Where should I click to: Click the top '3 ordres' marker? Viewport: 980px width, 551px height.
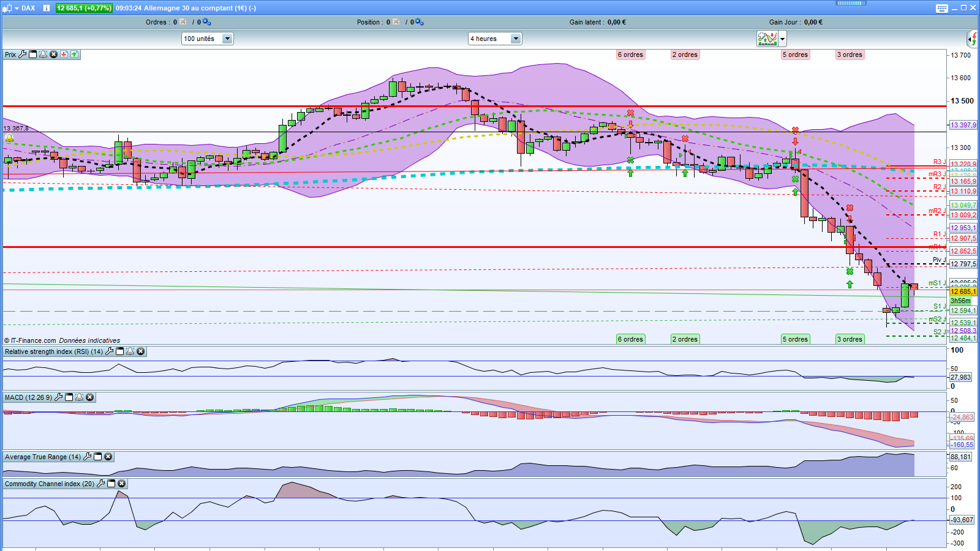pyautogui.click(x=850, y=54)
